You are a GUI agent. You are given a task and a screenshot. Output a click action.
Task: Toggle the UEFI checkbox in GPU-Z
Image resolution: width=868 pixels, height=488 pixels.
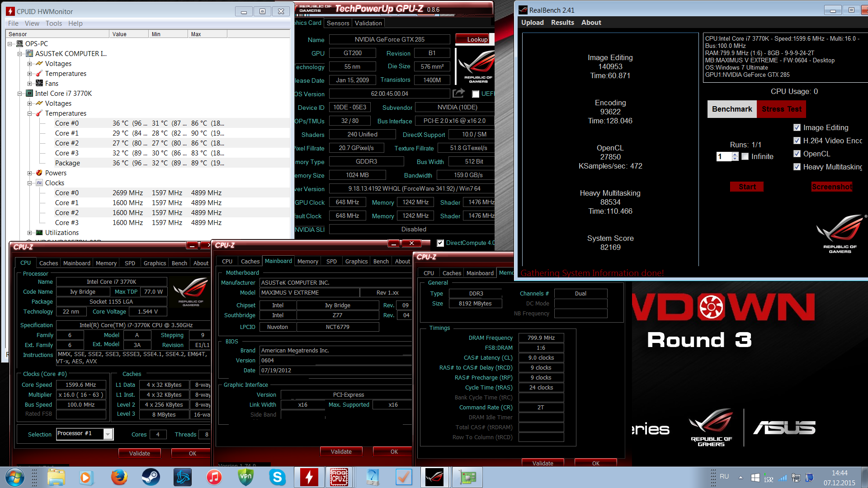476,94
